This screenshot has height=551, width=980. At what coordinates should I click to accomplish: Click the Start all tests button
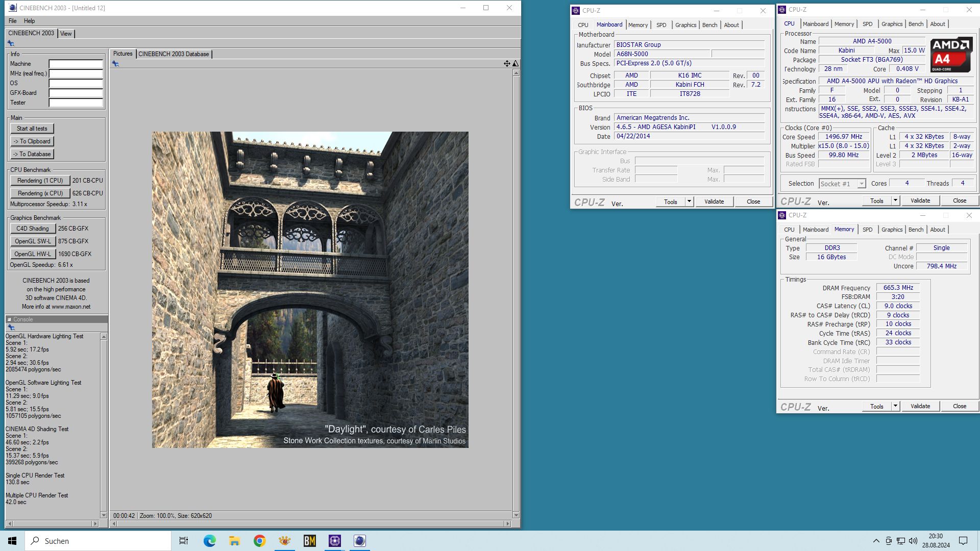32,129
